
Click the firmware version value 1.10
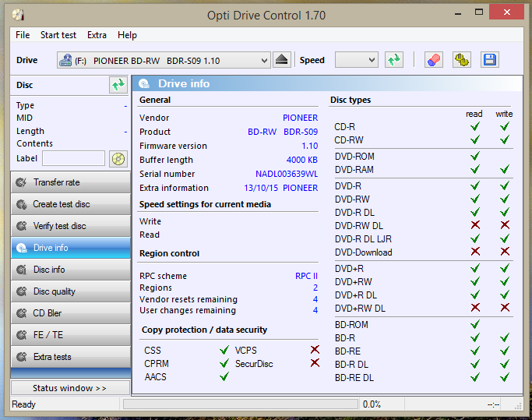click(310, 146)
